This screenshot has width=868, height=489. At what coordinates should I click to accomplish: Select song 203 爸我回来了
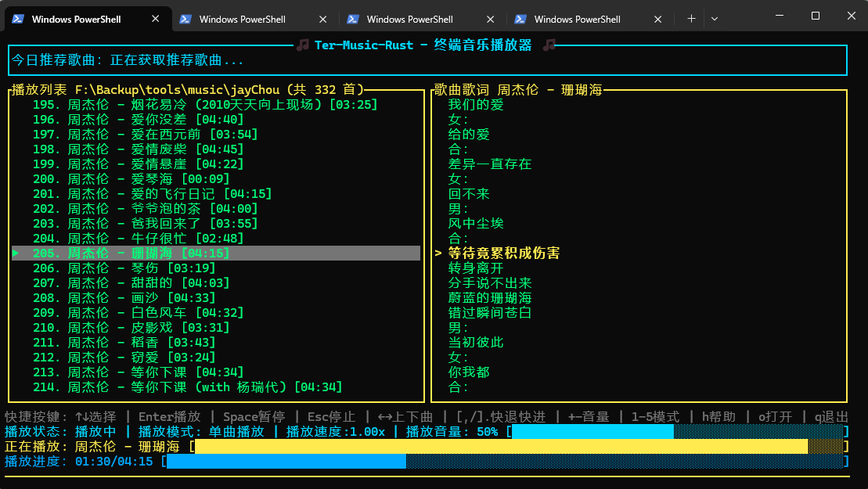[145, 224]
